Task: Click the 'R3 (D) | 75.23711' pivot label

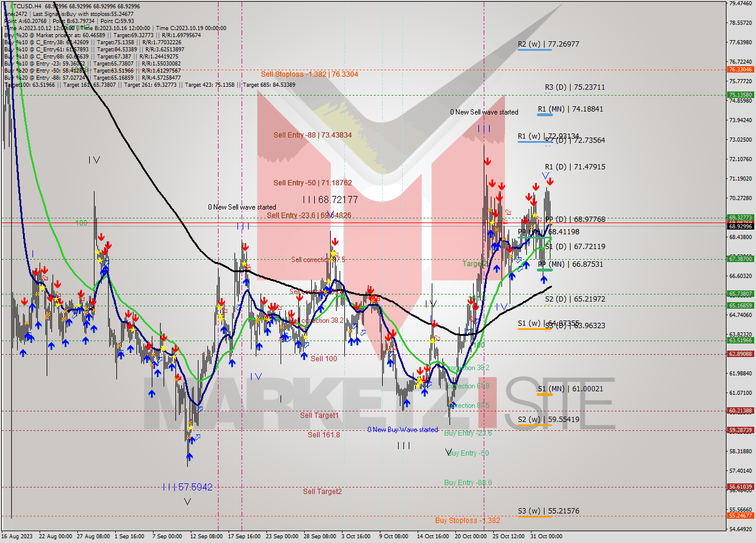Action: [575, 87]
